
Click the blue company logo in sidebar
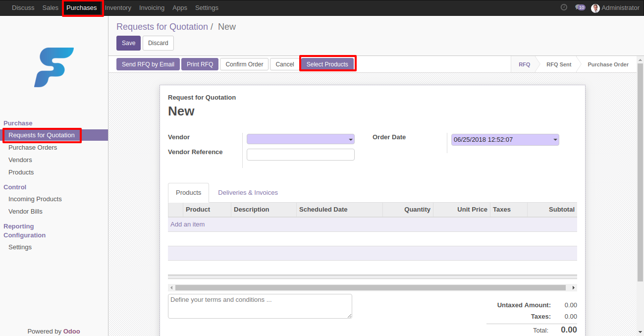click(54, 67)
